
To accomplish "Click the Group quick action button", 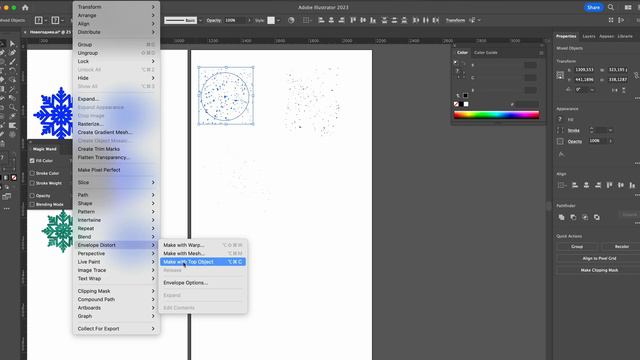I will 577,247.
